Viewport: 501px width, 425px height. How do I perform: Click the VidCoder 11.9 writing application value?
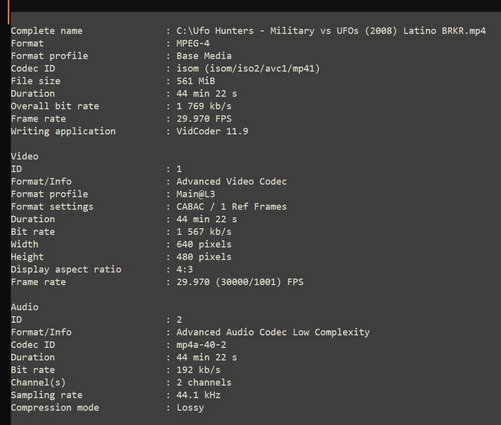(212, 131)
